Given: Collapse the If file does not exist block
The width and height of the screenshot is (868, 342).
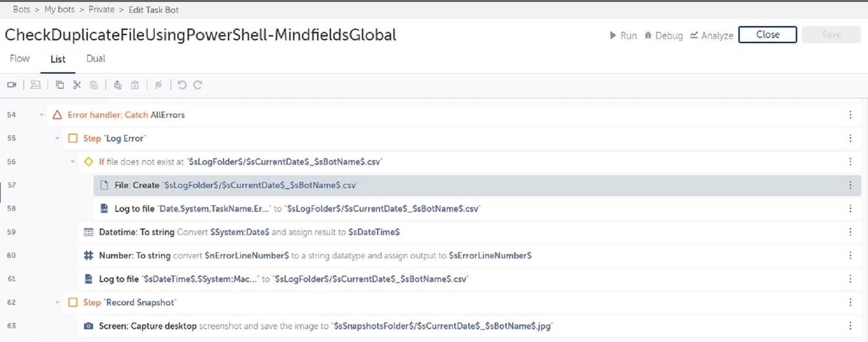Looking at the screenshot, I should pyautogui.click(x=73, y=162).
